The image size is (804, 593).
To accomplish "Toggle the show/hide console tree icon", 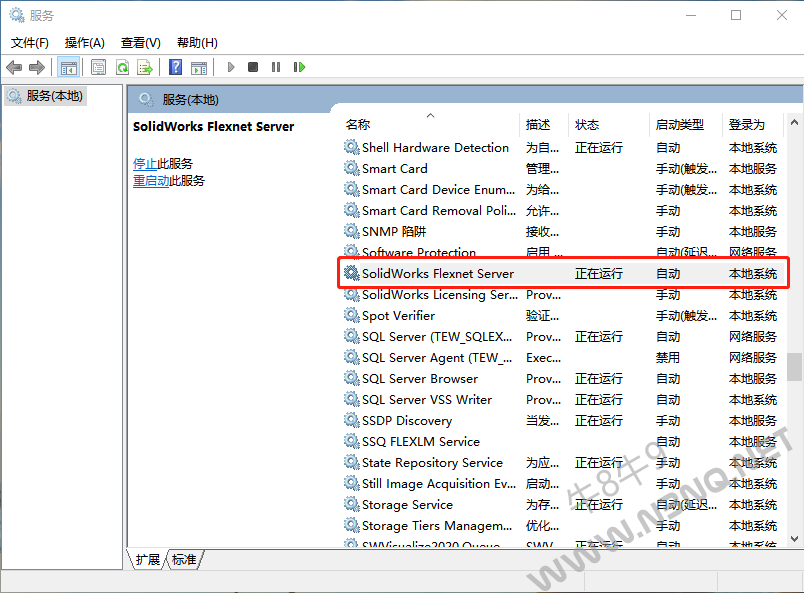I will click(x=68, y=67).
